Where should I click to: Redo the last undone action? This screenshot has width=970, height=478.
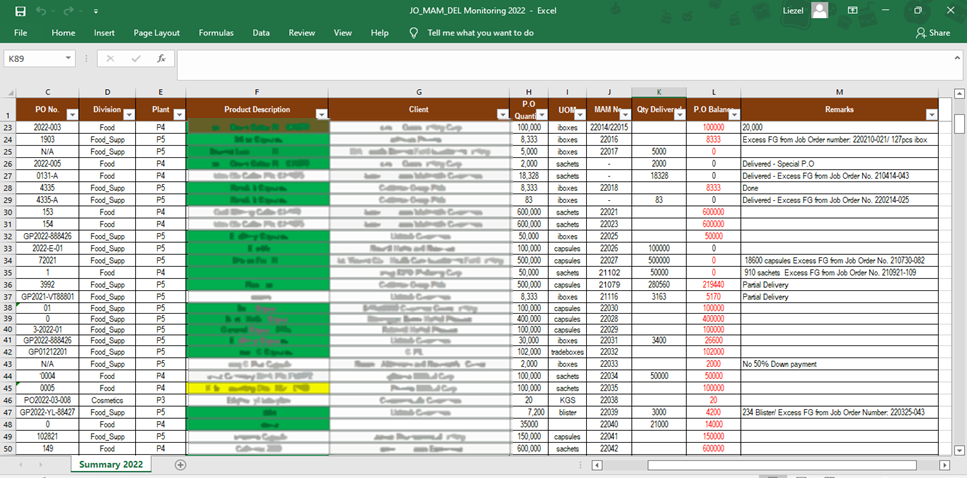coord(68,11)
